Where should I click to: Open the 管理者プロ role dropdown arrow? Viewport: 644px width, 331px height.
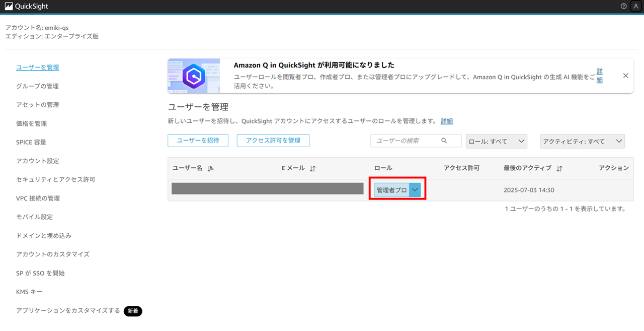click(x=415, y=190)
